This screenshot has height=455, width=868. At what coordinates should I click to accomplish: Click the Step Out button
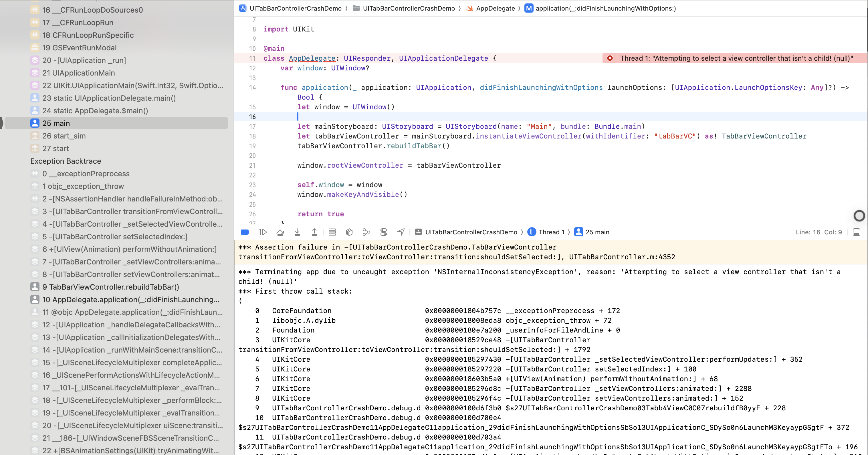click(314, 232)
